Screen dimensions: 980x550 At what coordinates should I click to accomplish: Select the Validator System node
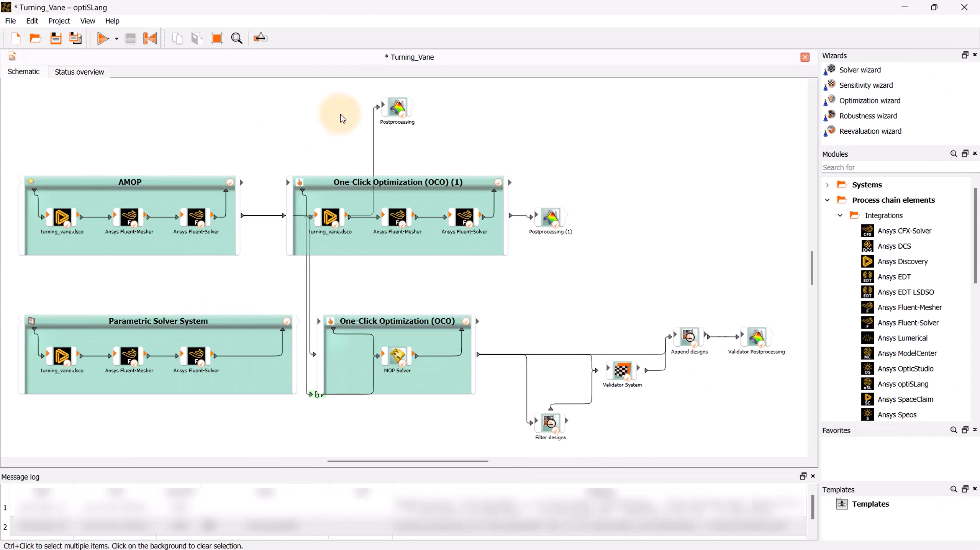click(x=622, y=370)
